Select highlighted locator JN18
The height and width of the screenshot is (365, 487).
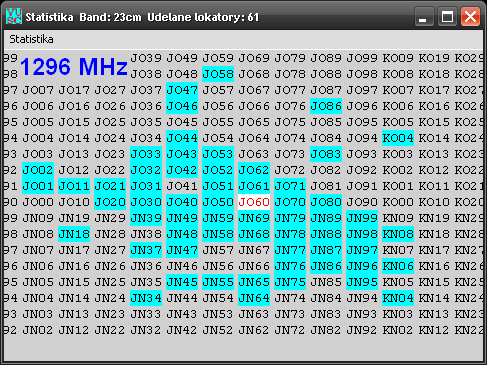74,234
